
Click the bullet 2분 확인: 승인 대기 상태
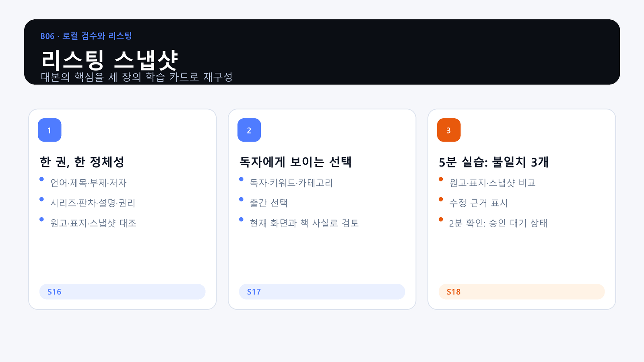coord(498,223)
